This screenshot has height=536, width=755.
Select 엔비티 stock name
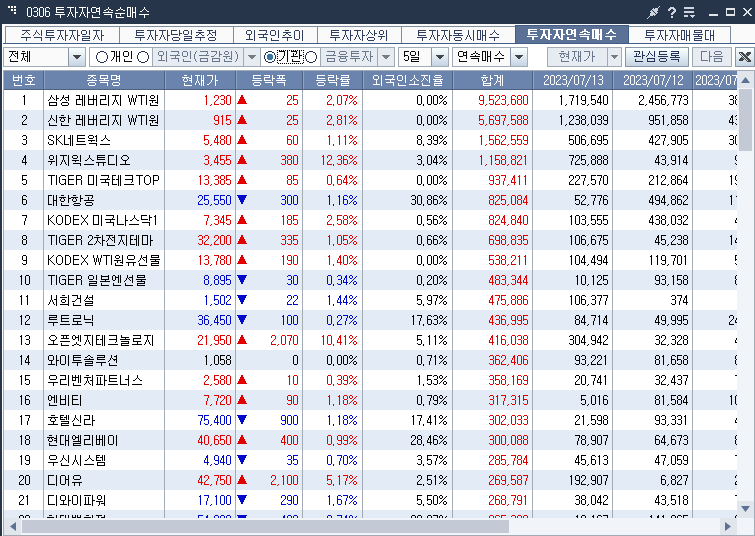tap(65, 400)
